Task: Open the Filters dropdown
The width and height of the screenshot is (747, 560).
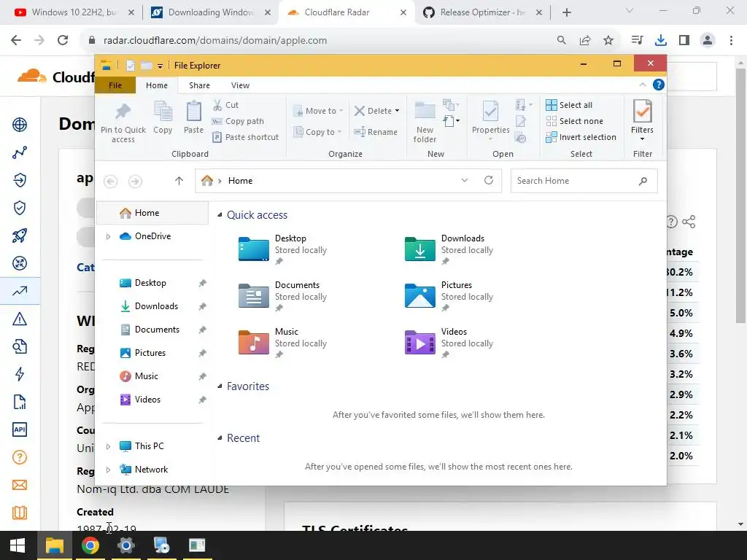Action: [642, 121]
